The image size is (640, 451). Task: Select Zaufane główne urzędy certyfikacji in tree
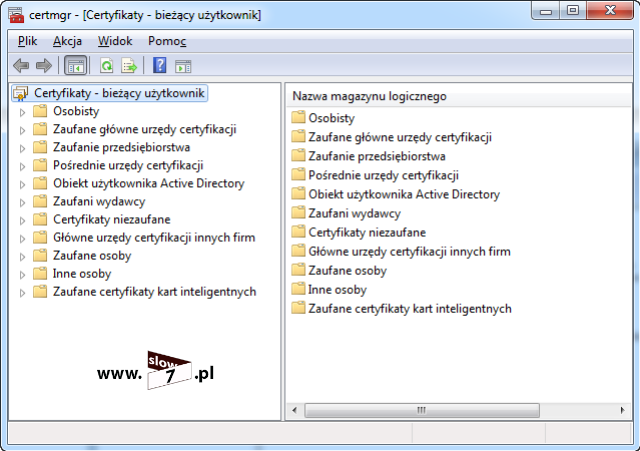(144, 129)
